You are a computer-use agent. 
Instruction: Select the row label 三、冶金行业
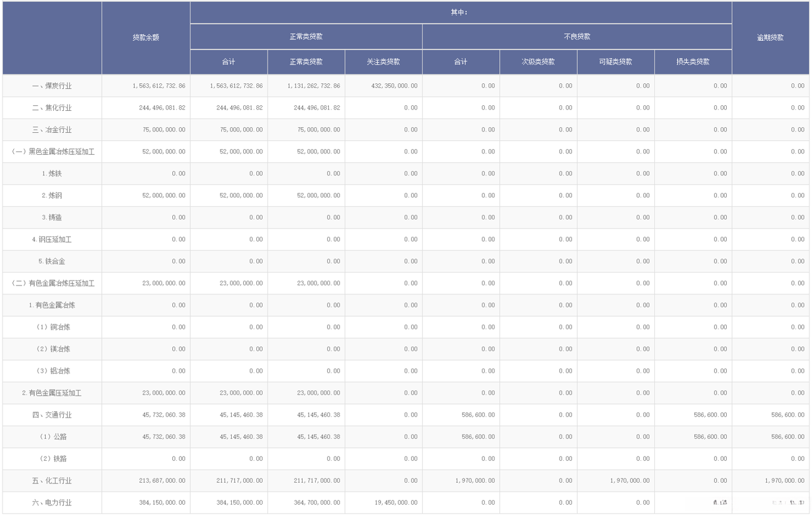[52, 130]
